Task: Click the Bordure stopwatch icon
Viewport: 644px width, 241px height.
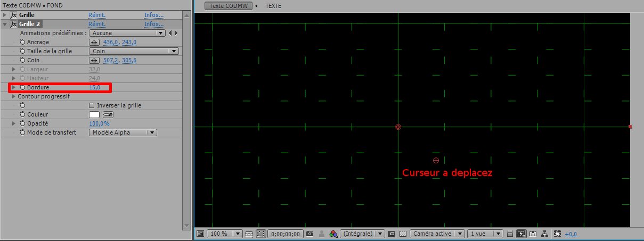Action: [x=22, y=87]
